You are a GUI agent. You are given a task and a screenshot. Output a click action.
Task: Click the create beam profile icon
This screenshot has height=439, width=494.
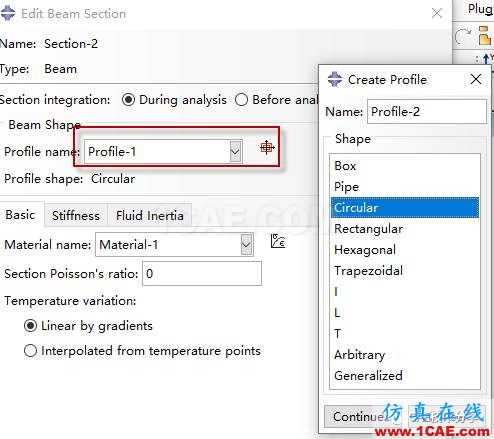point(267,147)
